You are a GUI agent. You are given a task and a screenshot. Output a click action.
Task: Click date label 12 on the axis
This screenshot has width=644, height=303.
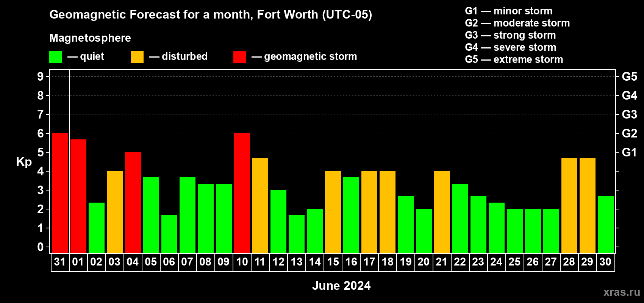[278, 262]
